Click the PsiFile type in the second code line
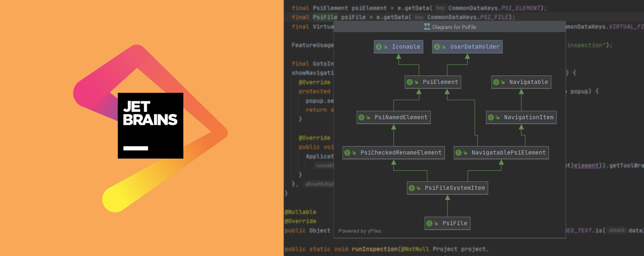Viewport: 644px width, 256px height. click(x=325, y=17)
